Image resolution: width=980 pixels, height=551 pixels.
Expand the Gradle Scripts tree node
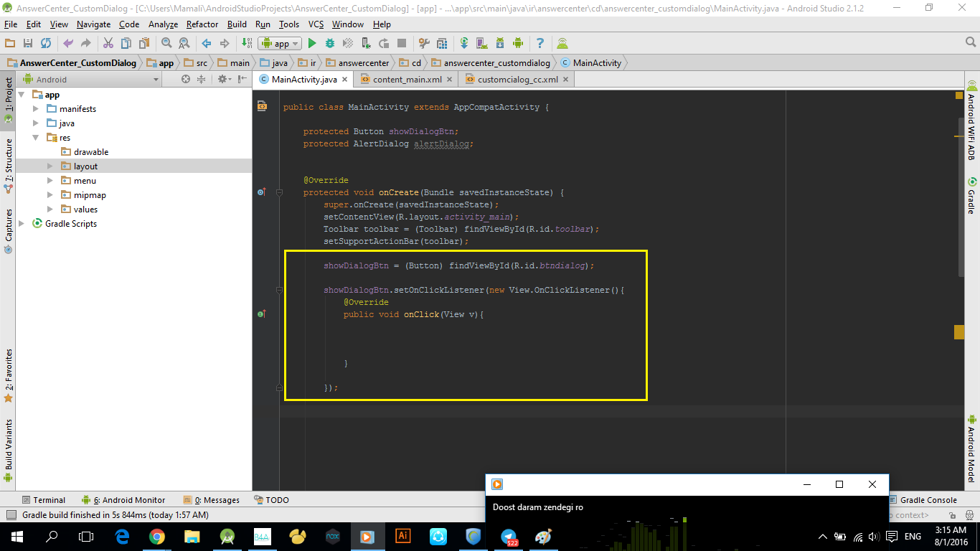point(22,224)
